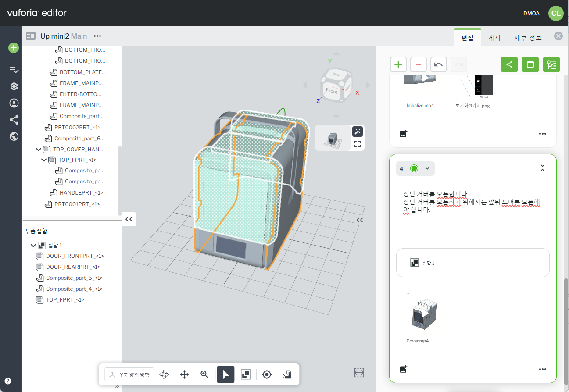
Task: Click the red minus remove step button
Action: (x=418, y=65)
